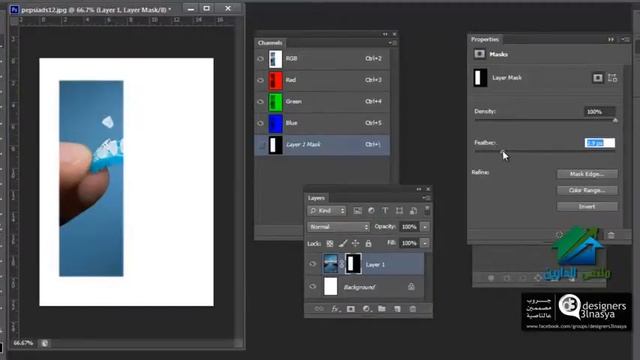Toggle layer filtering switch in Layers panel
This screenshot has height=360, width=640.
click(427, 210)
